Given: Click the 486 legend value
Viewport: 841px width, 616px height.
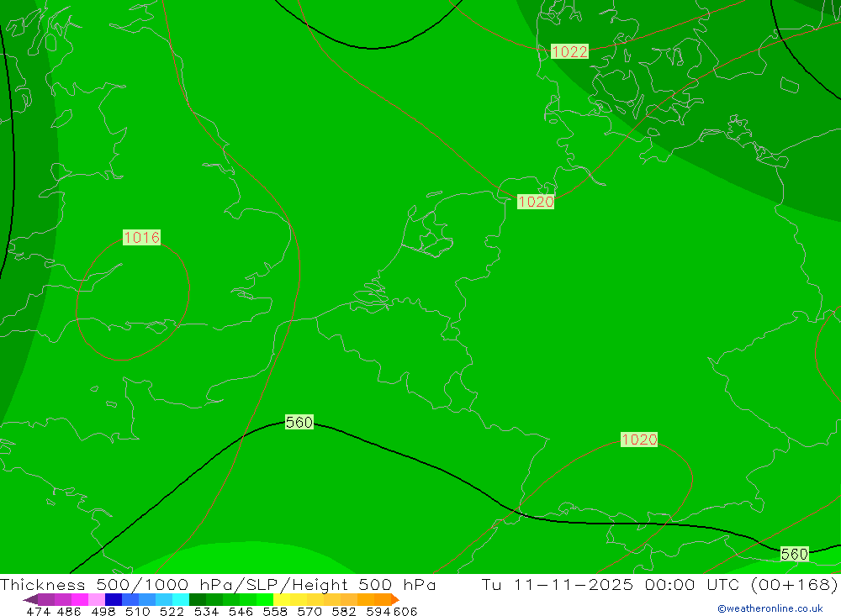Looking at the screenshot, I should (69, 611).
